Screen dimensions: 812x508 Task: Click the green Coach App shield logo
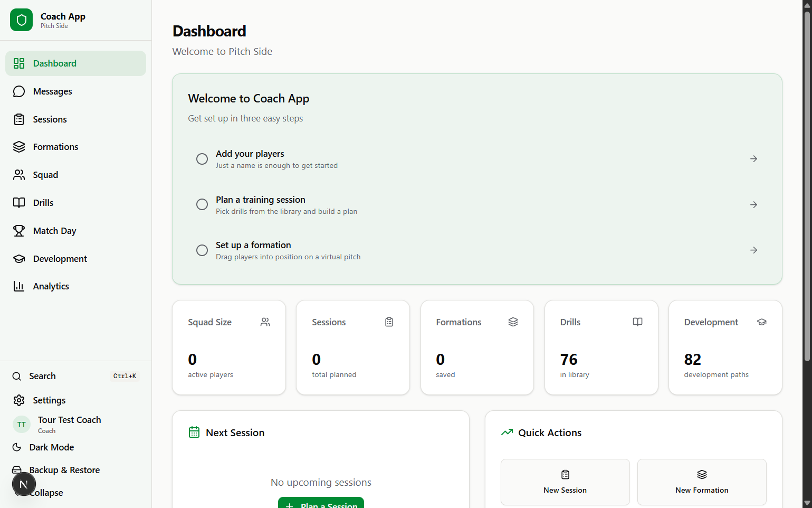click(21, 20)
